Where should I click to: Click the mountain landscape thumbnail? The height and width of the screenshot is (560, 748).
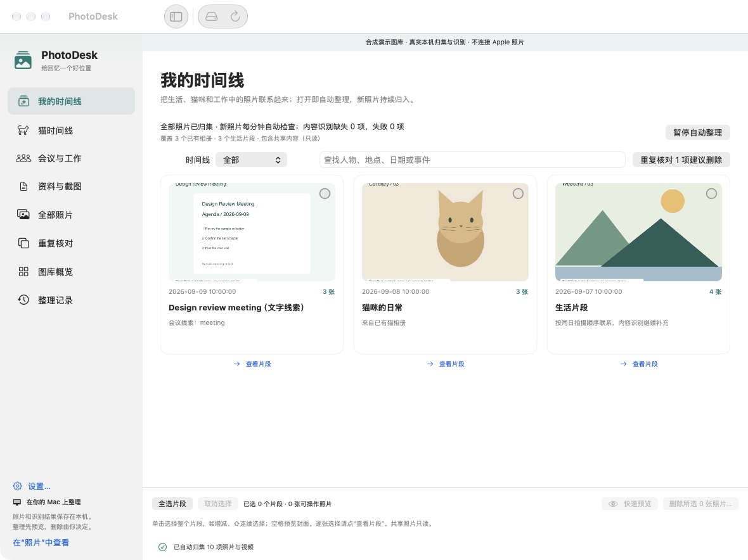pyautogui.click(x=638, y=232)
